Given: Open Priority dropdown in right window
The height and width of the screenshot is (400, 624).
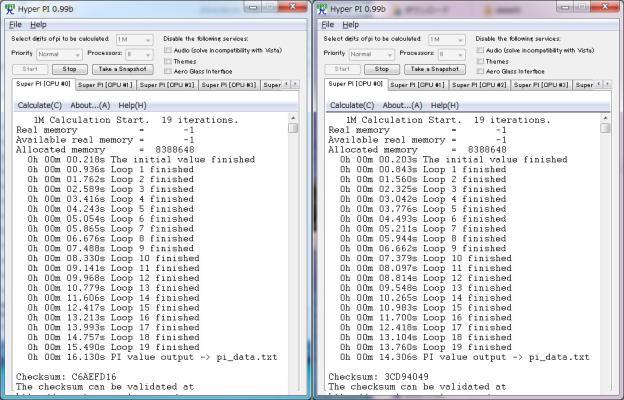Looking at the screenshot, I should coord(372,54).
